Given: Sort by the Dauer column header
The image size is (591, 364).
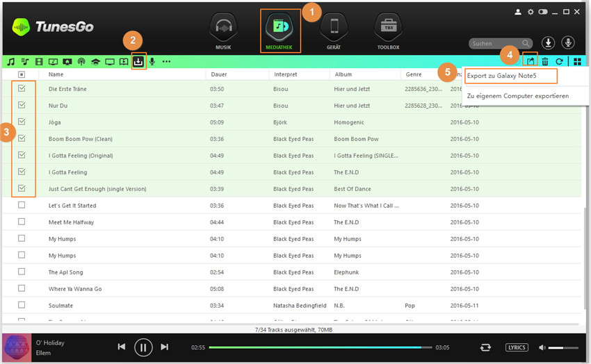Looking at the screenshot, I should [x=219, y=74].
